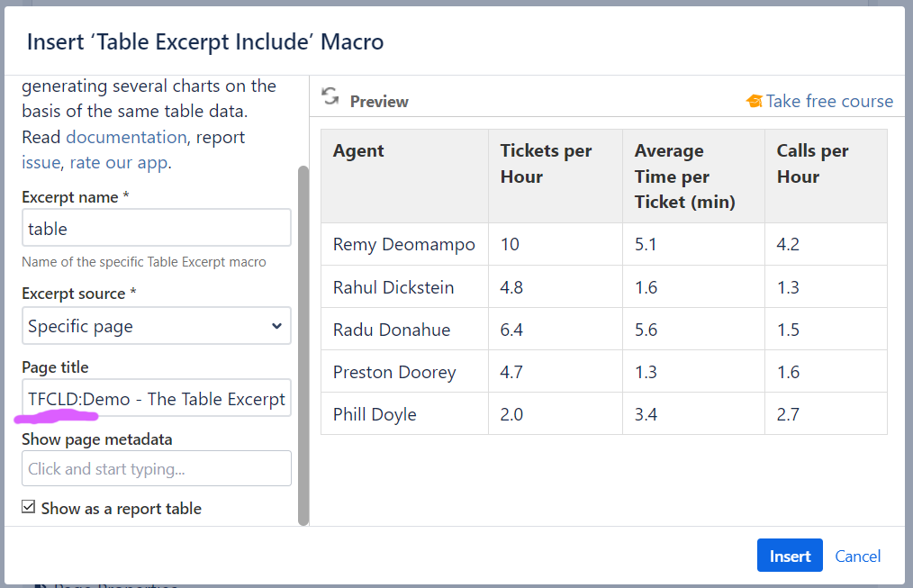This screenshot has height=588, width=913.
Task: Click the Show page metadata field
Action: [x=157, y=468]
